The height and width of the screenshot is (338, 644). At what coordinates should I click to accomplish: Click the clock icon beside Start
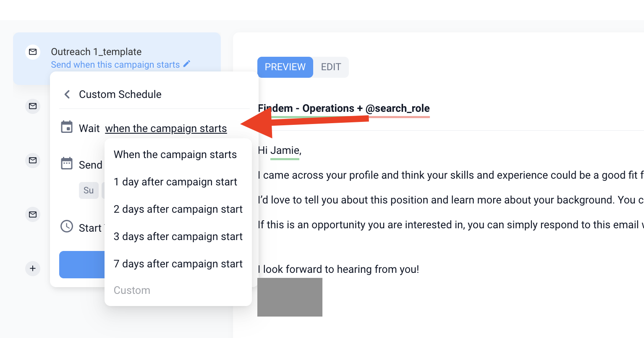click(67, 227)
